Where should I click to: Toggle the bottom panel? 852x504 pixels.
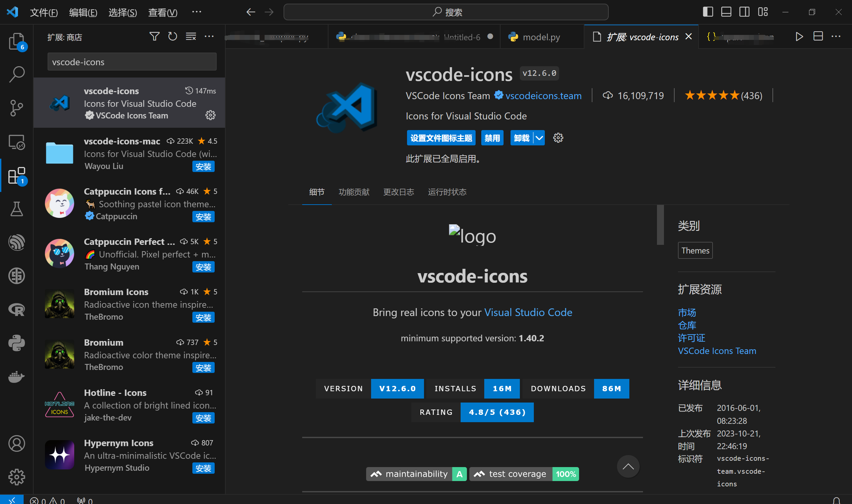(726, 12)
